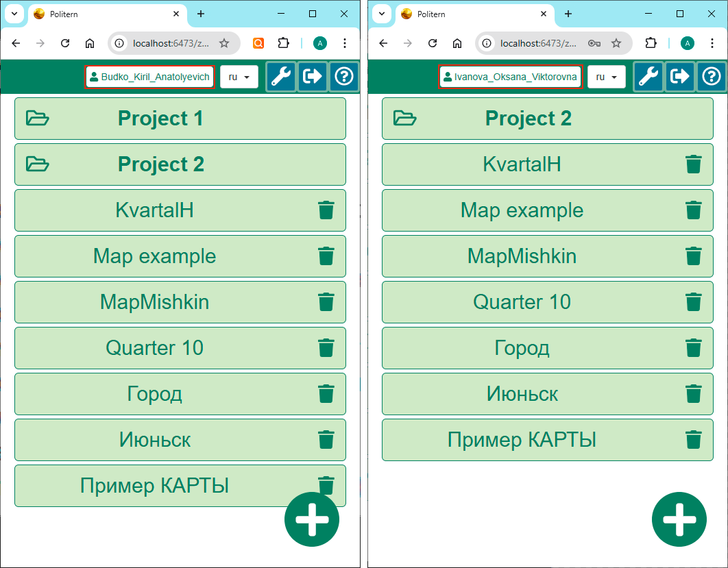The image size is (728, 568).
Task: Open ru language selector in right window
Action: pyautogui.click(x=606, y=77)
